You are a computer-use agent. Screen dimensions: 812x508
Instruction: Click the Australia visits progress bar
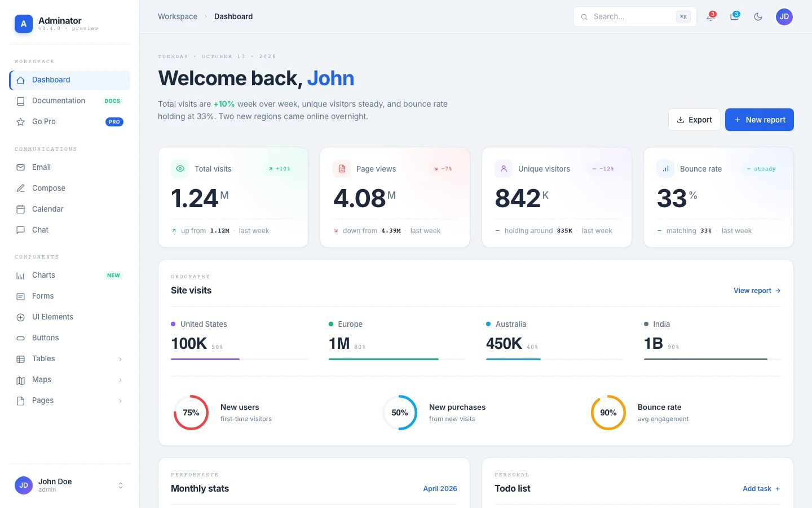tap(555, 359)
